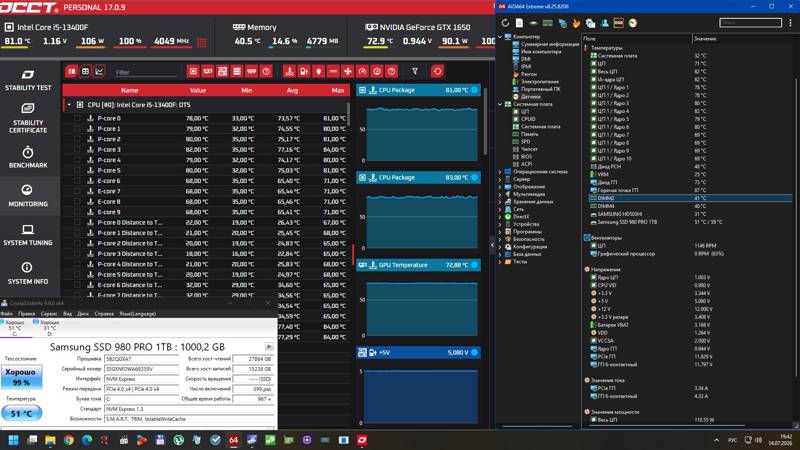Tick the P-core 4 row checkbox
The width and height of the screenshot is (800, 450).
[77, 160]
